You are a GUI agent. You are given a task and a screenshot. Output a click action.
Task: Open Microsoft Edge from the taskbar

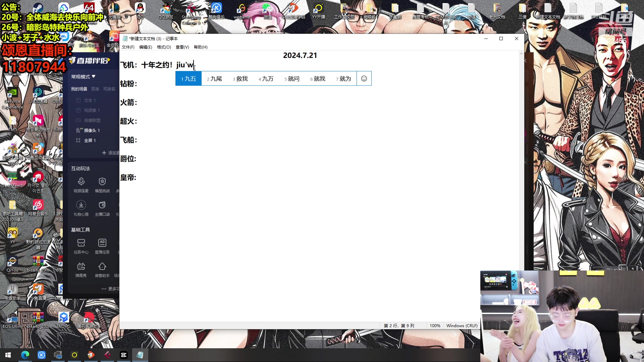click(25, 355)
